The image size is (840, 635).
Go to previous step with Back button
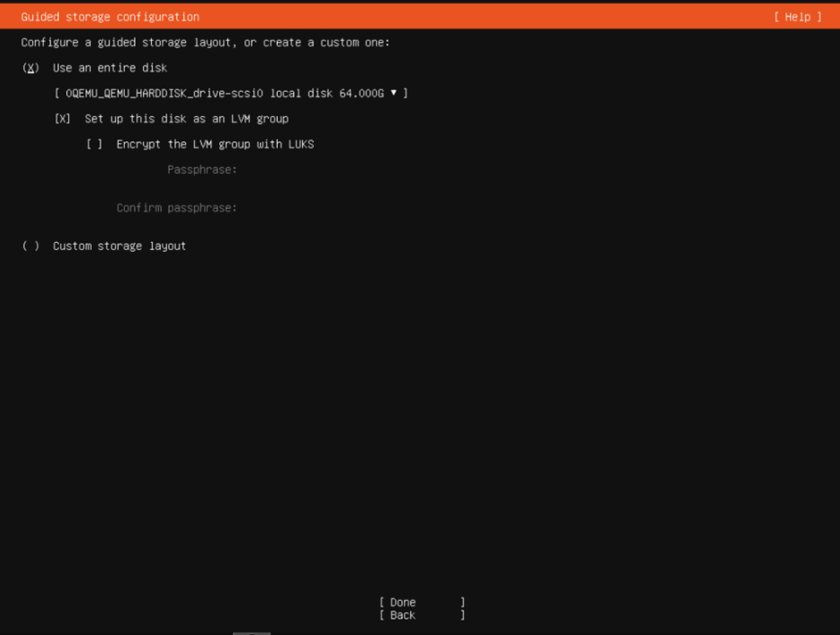pyautogui.click(x=422, y=615)
